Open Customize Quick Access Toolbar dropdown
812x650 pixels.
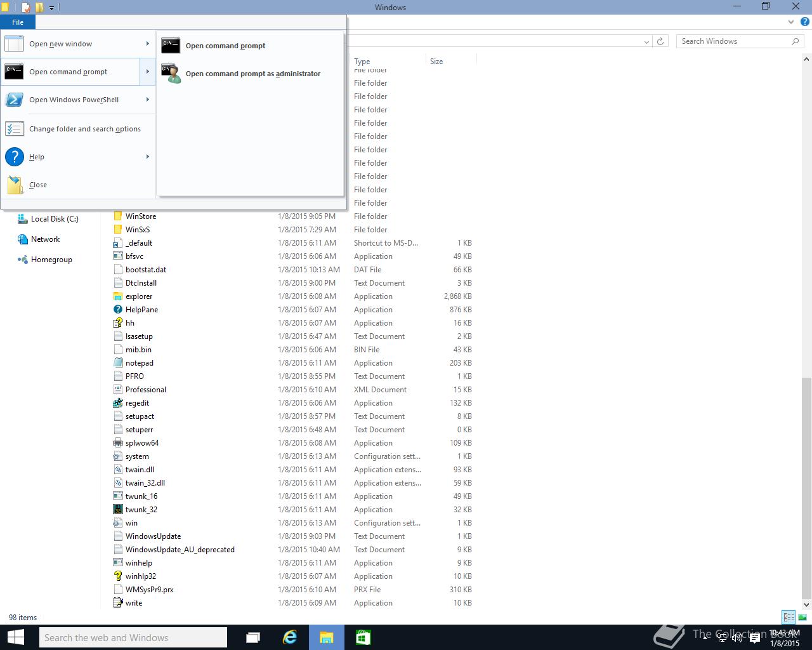(x=52, y=8)
